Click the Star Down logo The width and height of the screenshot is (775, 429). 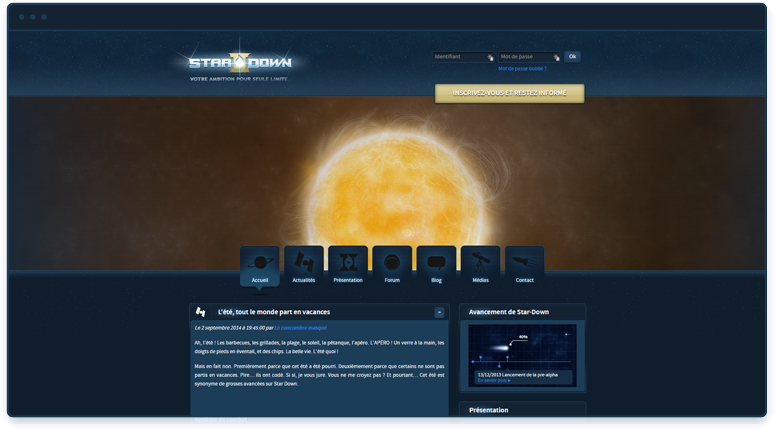pos(240,64)
